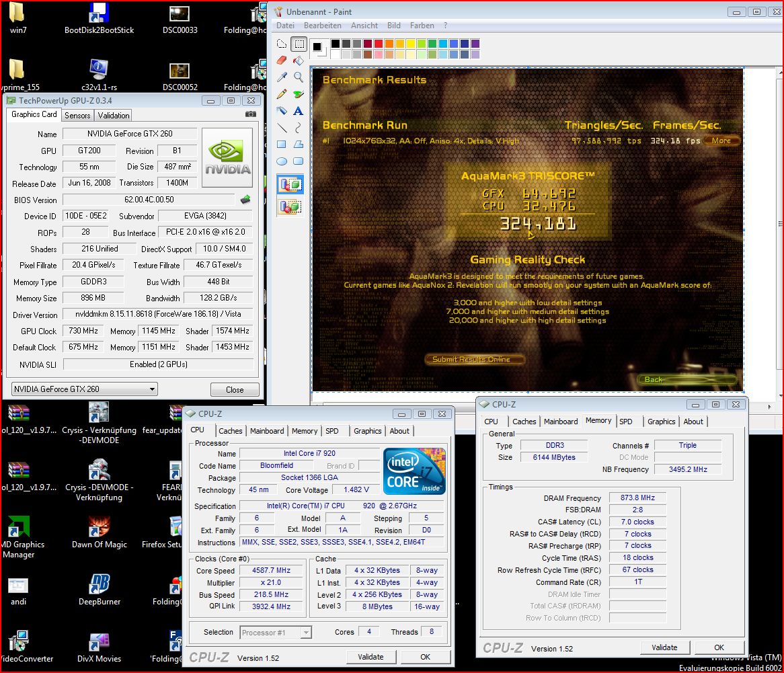Image resolution: width=784 pixels, height=673 pixels.
Task: Click the Close button in GPU-Z
Action: [x=235, y=389]
